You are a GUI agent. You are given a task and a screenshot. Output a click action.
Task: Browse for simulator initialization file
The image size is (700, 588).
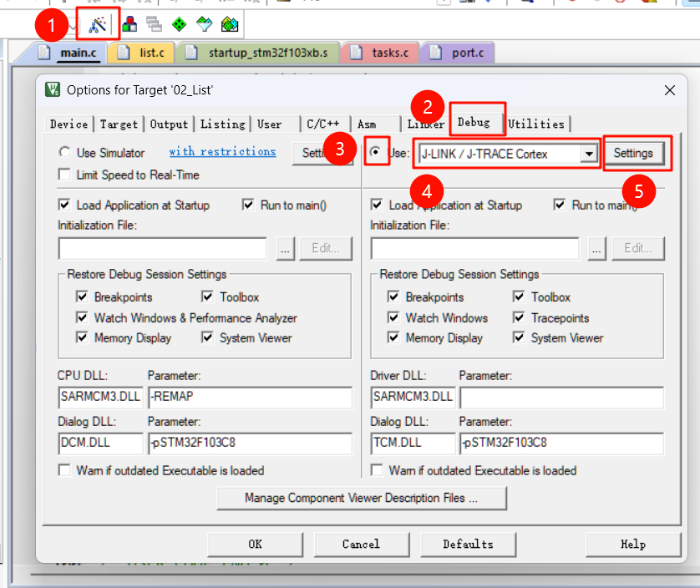(x=286, y=248)
